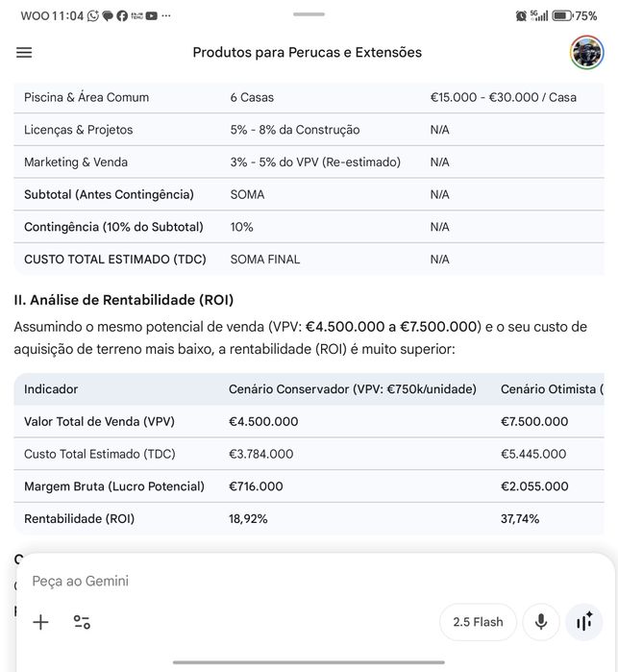Tap the chat title Produtos para Perucas e Extensões
Viewport: 618px width, 672px height.
pos(307,53)
